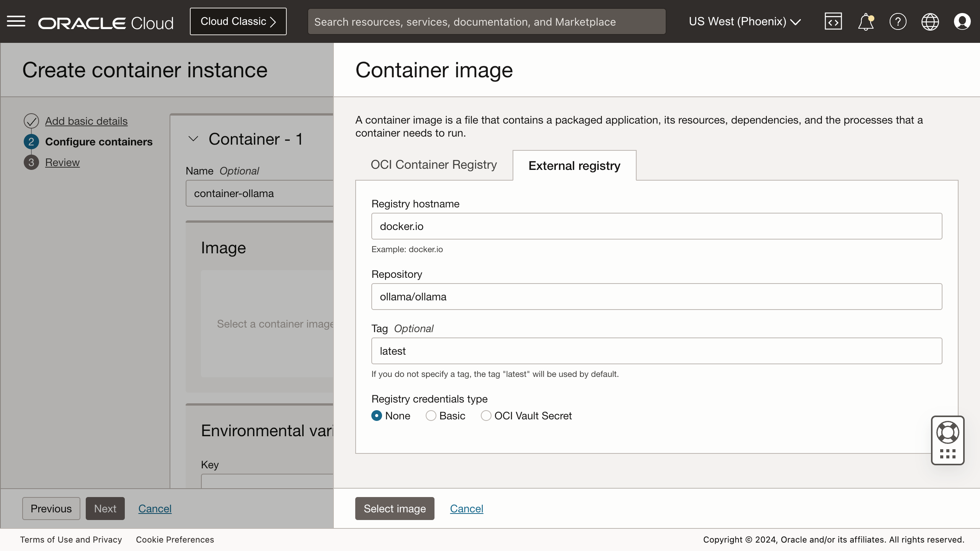
Task: Select Basic credentials type
Action: coord(431,416)
